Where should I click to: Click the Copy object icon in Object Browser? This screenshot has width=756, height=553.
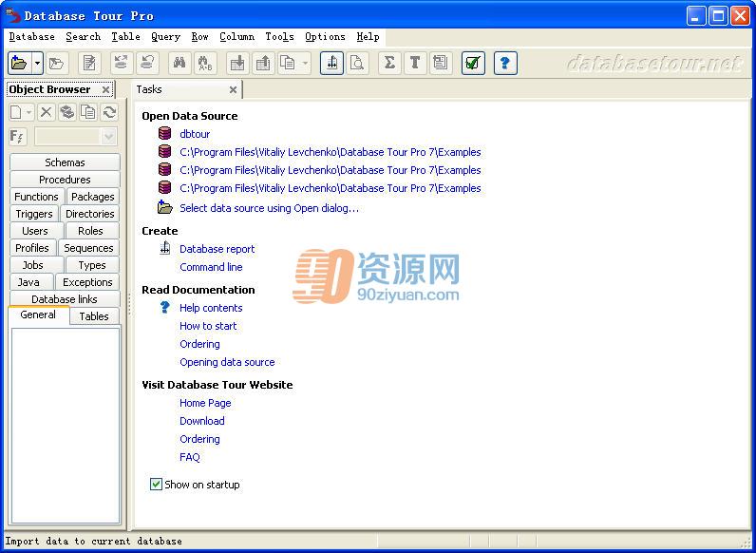point(88,112)
